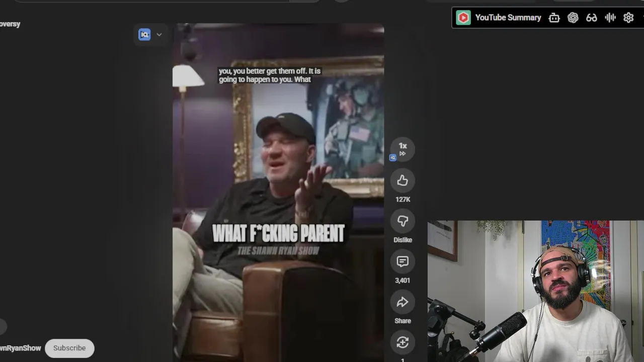Screen dimensions: 644x362
Task: Click the blue IQ extension icon
Action: 144,35
